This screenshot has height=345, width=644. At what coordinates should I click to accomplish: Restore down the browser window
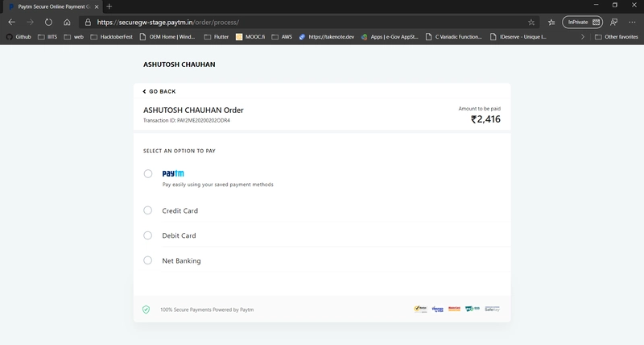click(x=615, y=5)
